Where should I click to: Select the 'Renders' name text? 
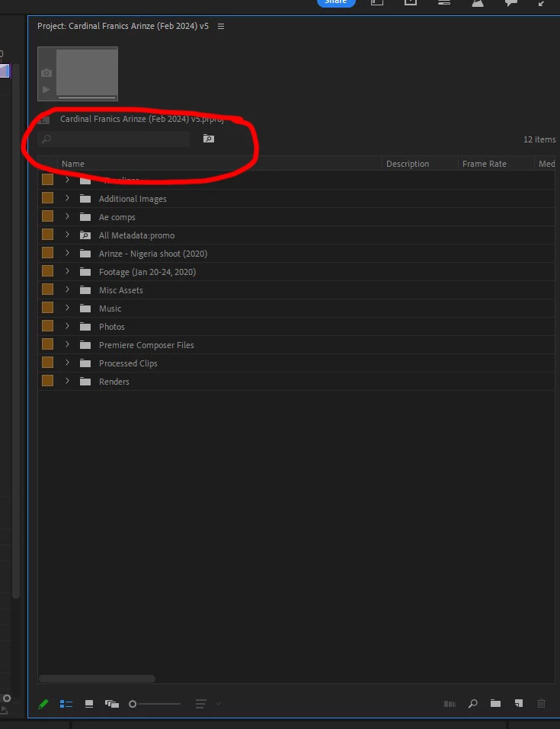pos(114,381)
